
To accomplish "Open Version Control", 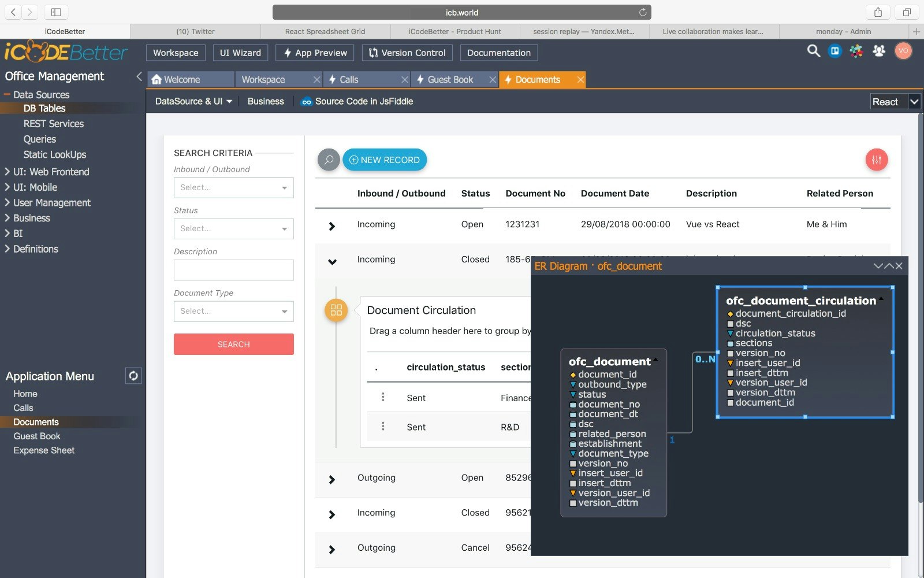I will coord(407,53).
